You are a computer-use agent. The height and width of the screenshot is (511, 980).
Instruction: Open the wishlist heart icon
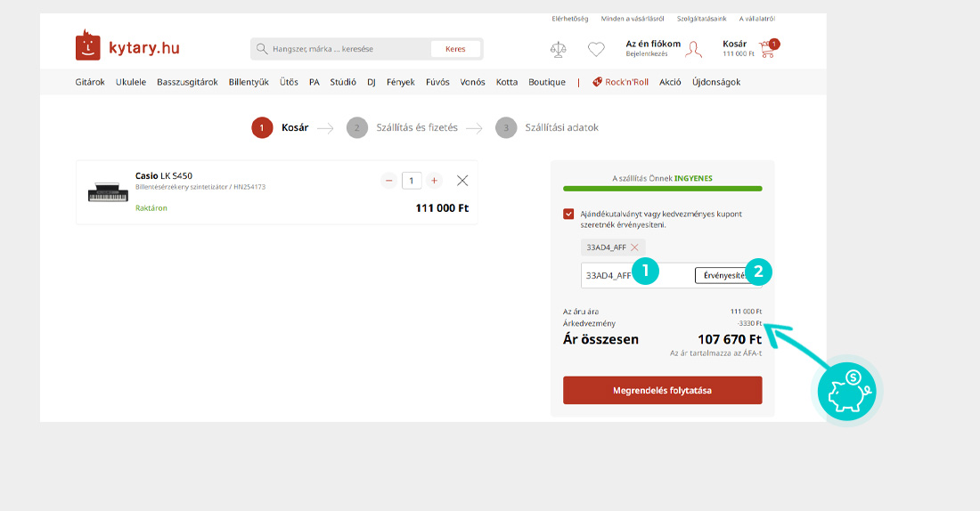point(596,49)
